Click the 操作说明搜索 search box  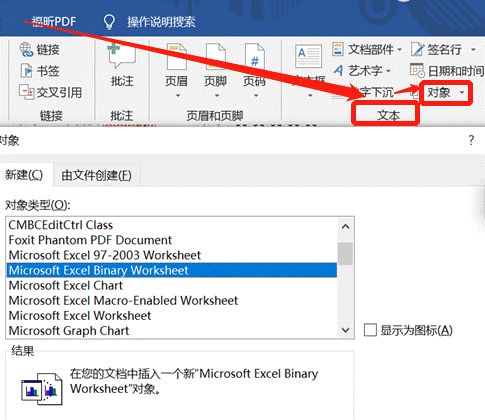tap(161, 22)
